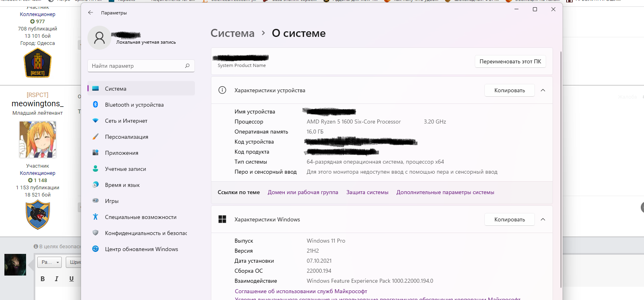Click the Windows logo icon beside Характеристики Windows
644x300 pixels.
222,219
